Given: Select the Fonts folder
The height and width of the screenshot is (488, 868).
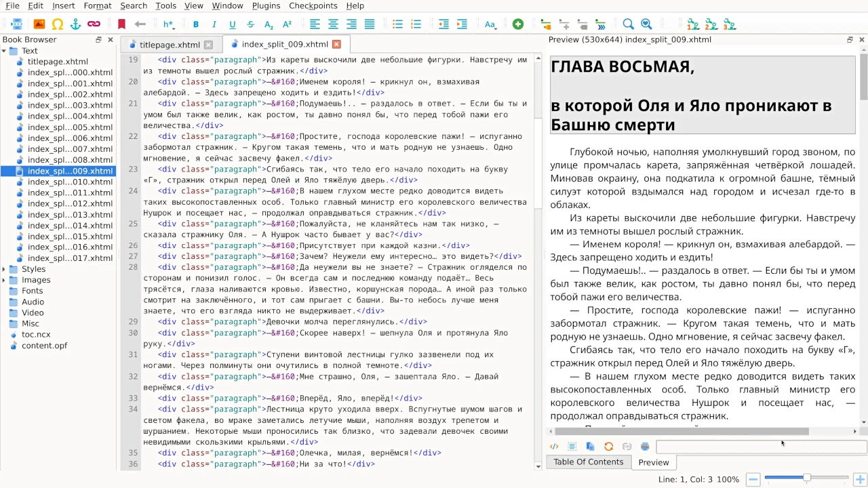Looking at the screenshot, I should pos(32,291).
